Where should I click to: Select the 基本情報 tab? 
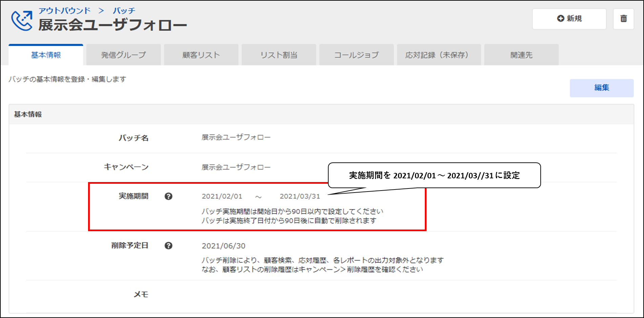[46, 55]
